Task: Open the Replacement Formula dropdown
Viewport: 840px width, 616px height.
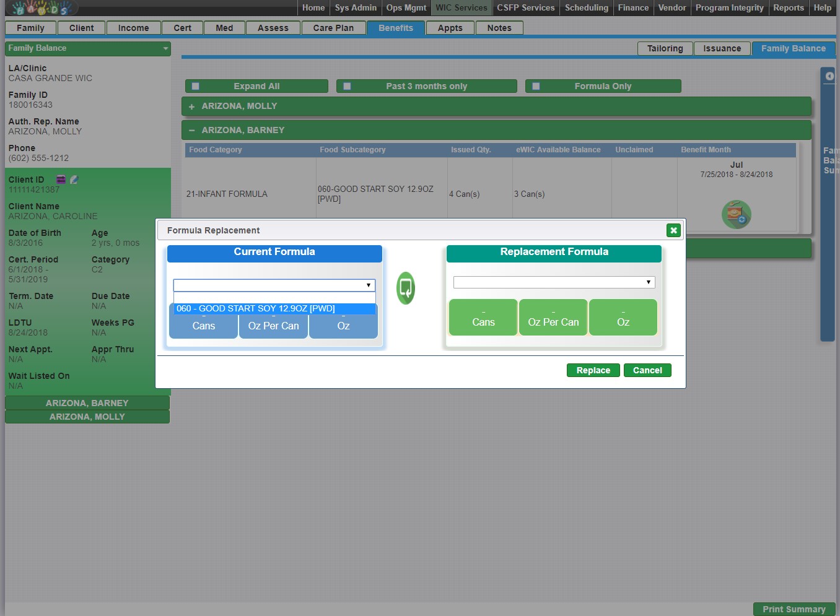Action: 554,282
